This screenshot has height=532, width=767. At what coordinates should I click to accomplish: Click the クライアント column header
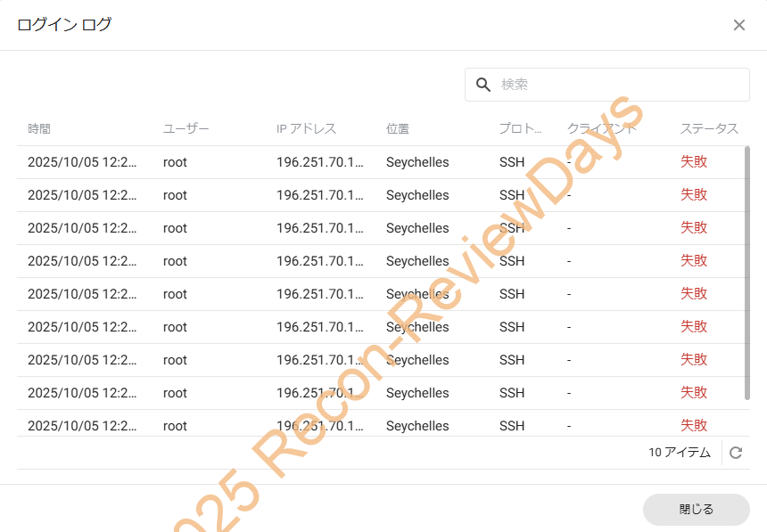pos(602,129)
